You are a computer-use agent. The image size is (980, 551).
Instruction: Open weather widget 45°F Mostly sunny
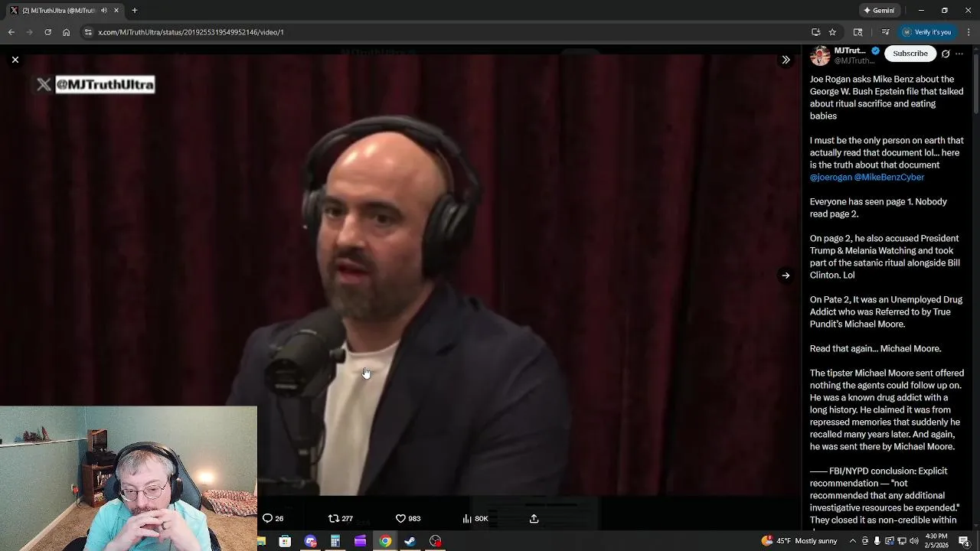click(799, 541)
